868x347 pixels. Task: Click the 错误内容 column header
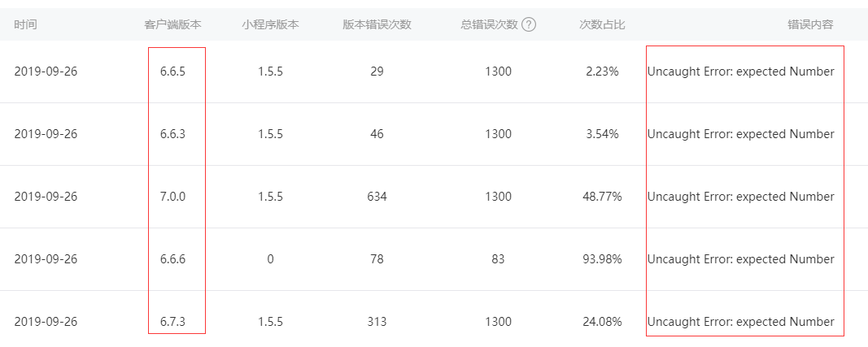(810, 24)
